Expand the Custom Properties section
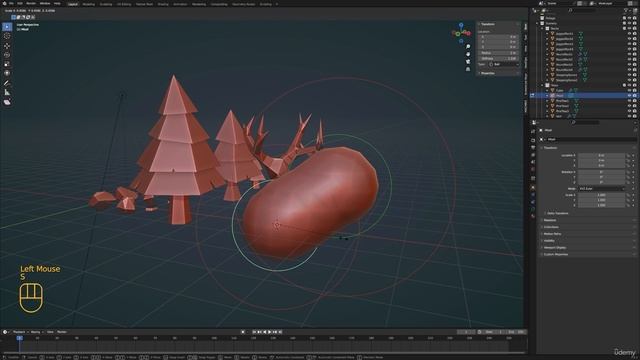Image resolution: width=640 pixels, height=360 pixels. pyautogui.click(x=555, y=254)
